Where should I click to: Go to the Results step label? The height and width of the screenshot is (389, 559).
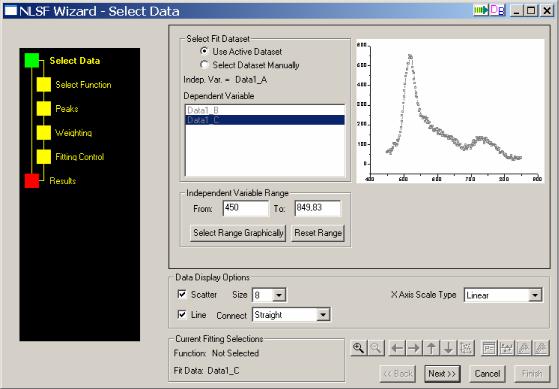pyautogui.click(x=63, y=181)
